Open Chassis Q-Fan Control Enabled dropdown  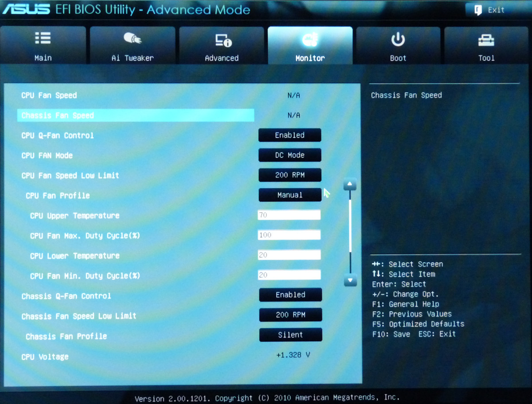290,295
